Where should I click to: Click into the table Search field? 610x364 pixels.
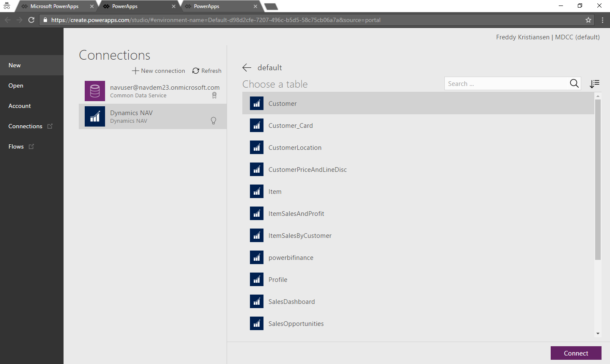tap(506, 84)
